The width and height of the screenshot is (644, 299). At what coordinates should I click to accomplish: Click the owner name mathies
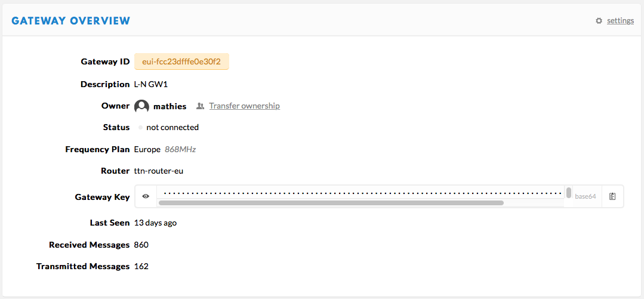coord(170,106)
